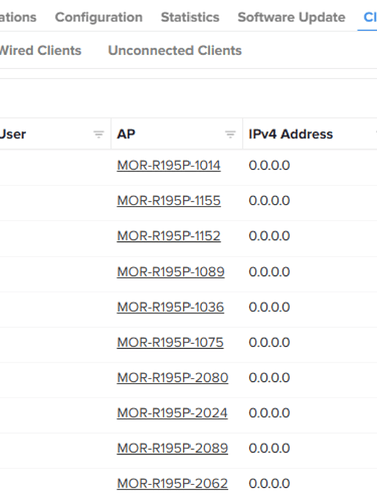Open AP link MOR-R195P-1155

click(169, 201)
